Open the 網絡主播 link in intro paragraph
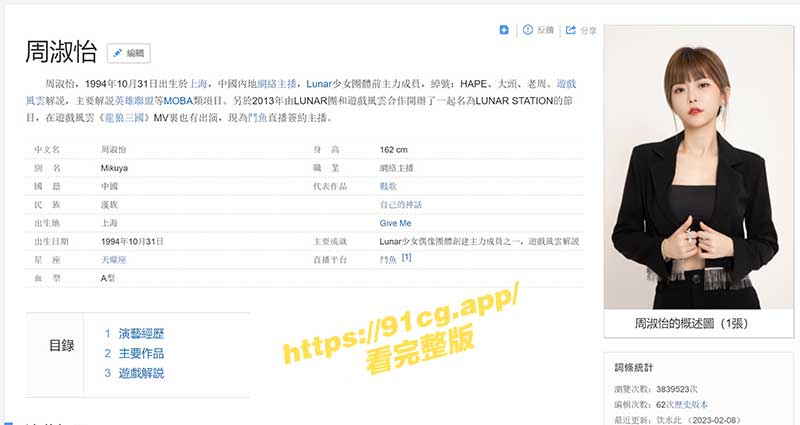This screenshot has height=425, width=800. (277, 84)
